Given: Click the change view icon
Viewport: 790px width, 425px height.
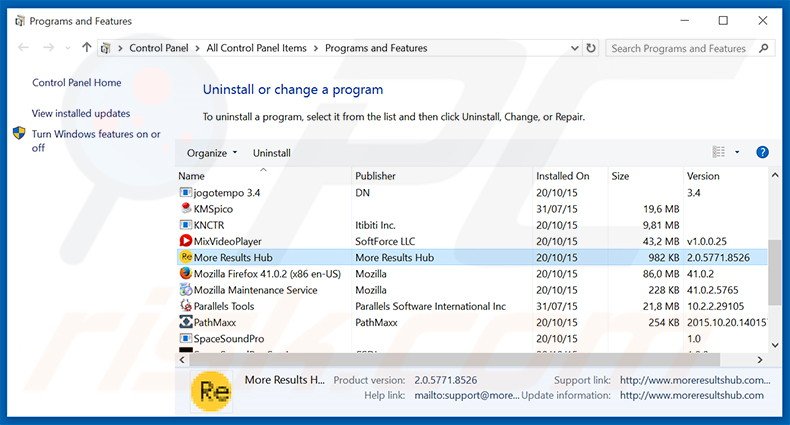Looking at the screenshot, I should click(x=718, y=152).
